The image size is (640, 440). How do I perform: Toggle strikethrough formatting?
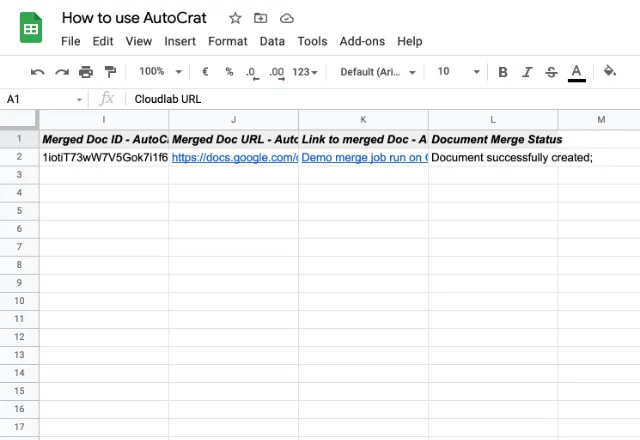[551, 72]
